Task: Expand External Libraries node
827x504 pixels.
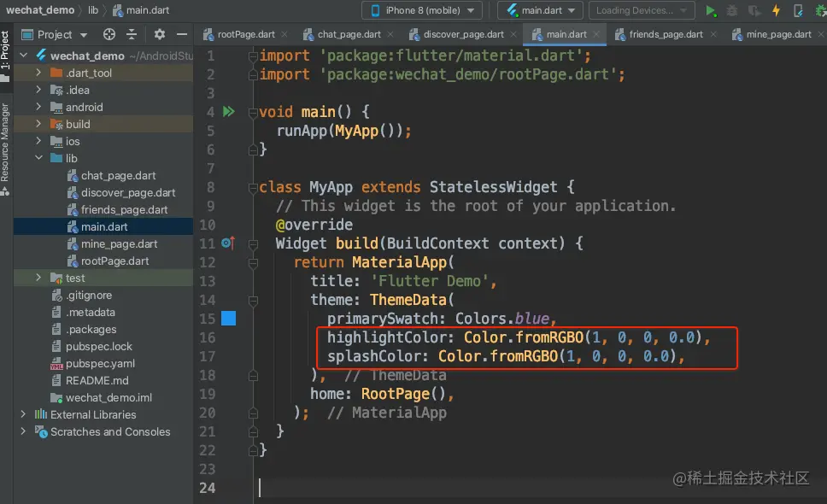Action: pyautogui.click(x=23, y=414)
